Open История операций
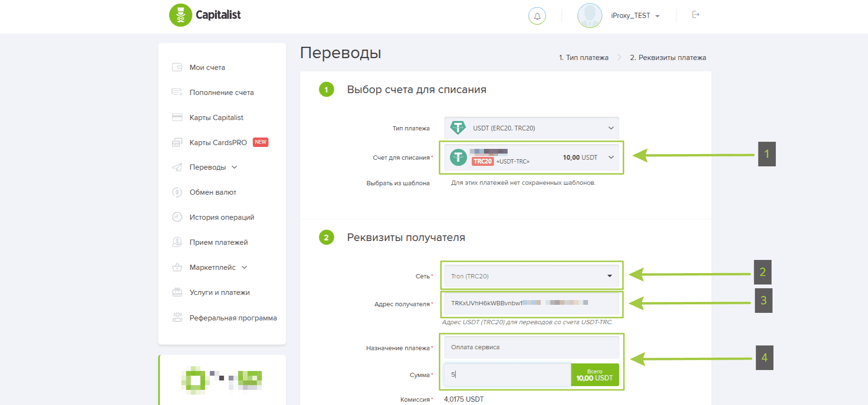Image resolution: width=868 pixels, height=405 pixels. (x=222, y=217)
